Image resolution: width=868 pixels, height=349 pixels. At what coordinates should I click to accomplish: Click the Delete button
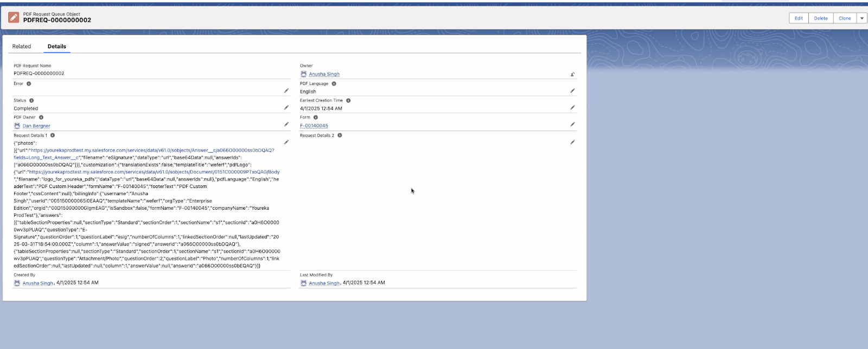[821, 18]
